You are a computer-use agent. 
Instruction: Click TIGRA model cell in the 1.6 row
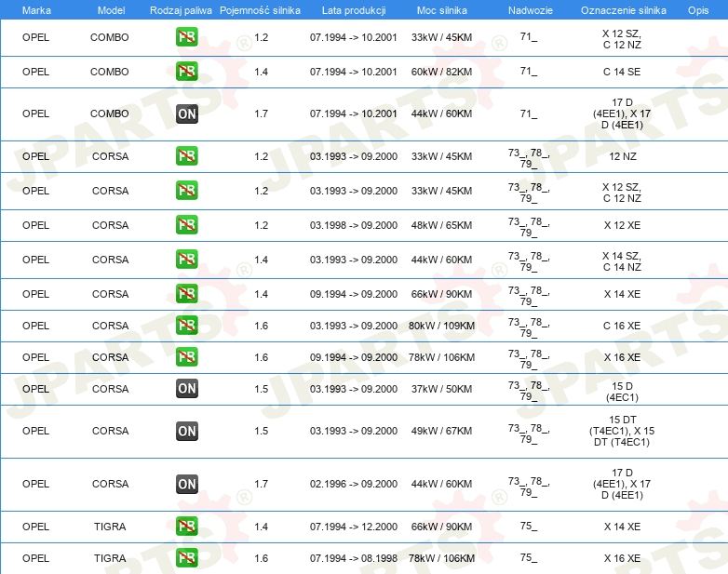110,558
